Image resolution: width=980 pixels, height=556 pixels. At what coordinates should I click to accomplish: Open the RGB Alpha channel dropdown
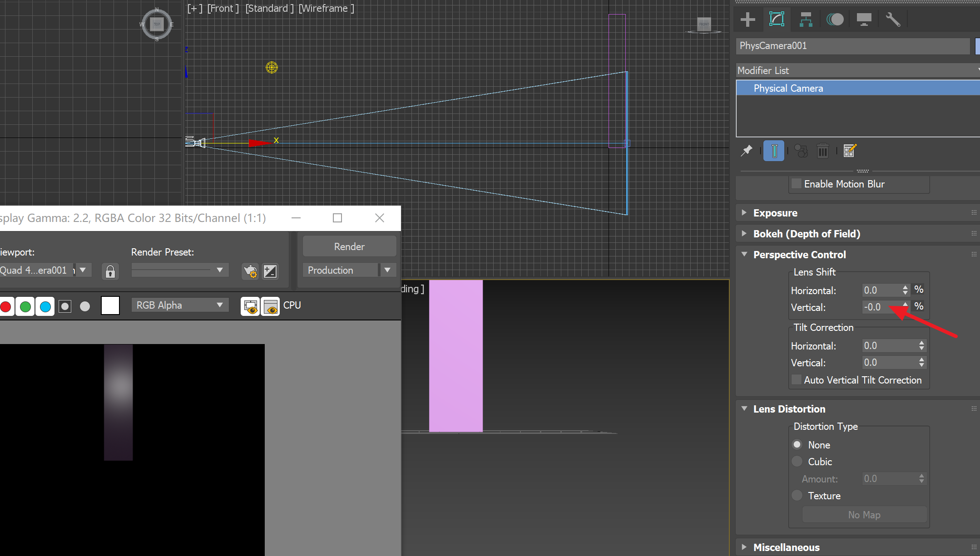[x=180, y=305]
